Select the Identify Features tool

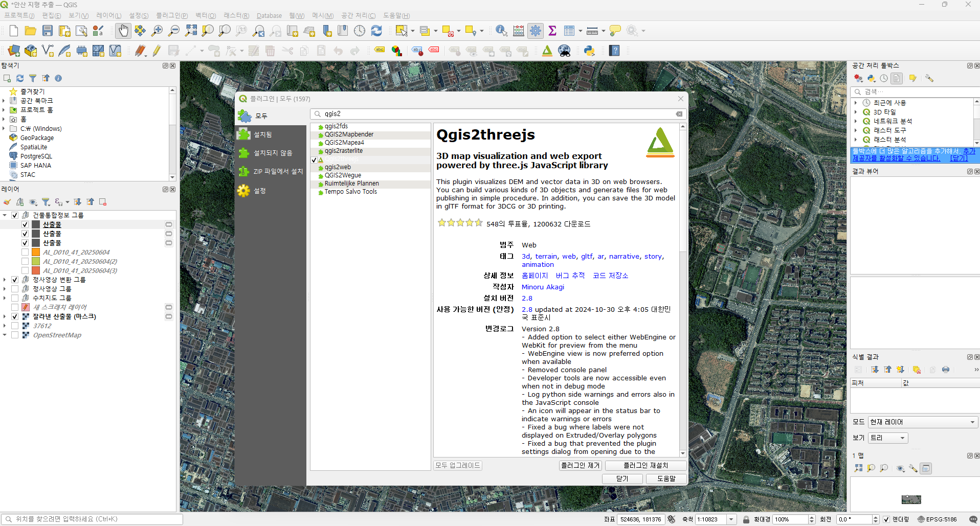(x=501, y=31)
